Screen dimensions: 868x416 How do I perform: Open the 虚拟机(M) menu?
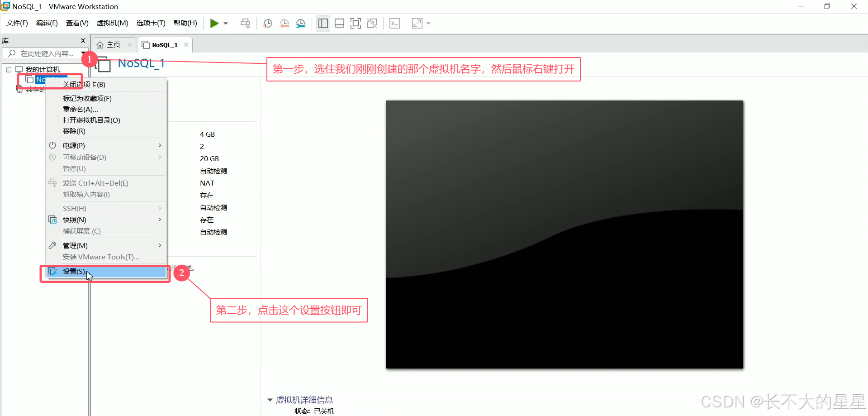(x=113, y=23)
